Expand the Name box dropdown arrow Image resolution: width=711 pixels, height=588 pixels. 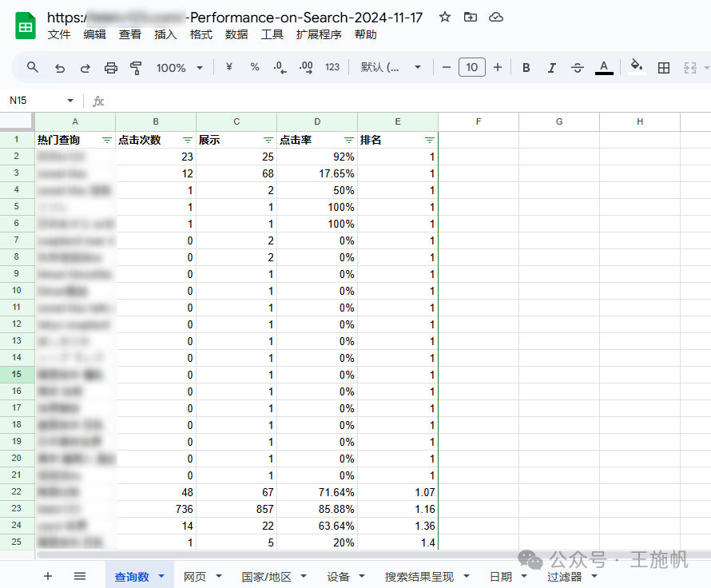pyautogui.click(x=70, y=100)
